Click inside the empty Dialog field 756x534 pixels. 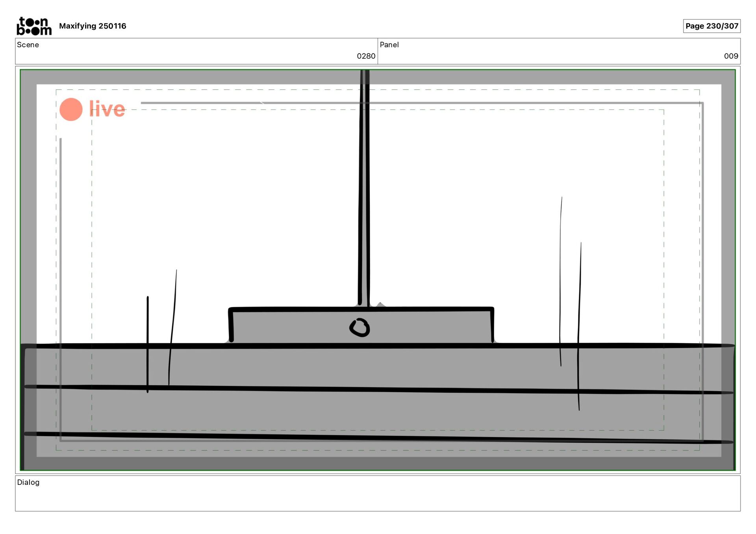(378, 498)
